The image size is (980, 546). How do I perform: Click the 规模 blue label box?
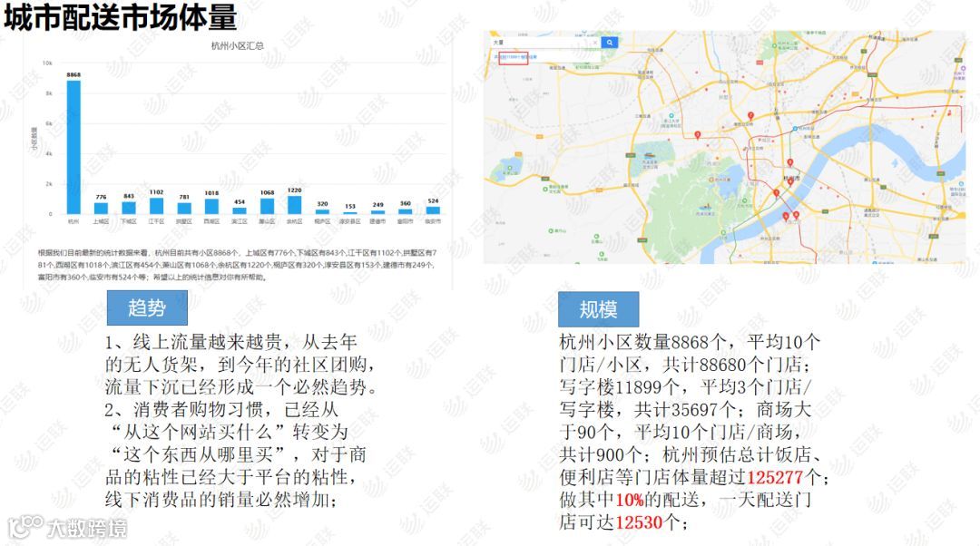click(x=598, y=309)
